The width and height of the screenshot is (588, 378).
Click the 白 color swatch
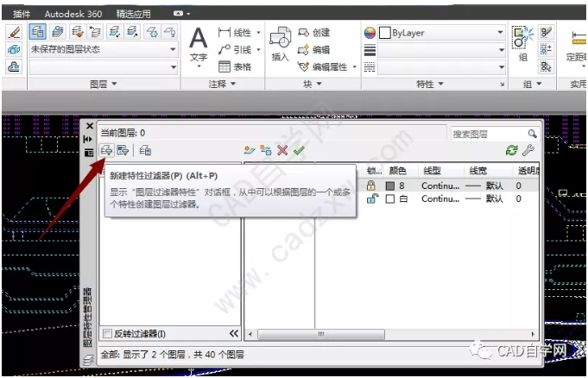390,198
